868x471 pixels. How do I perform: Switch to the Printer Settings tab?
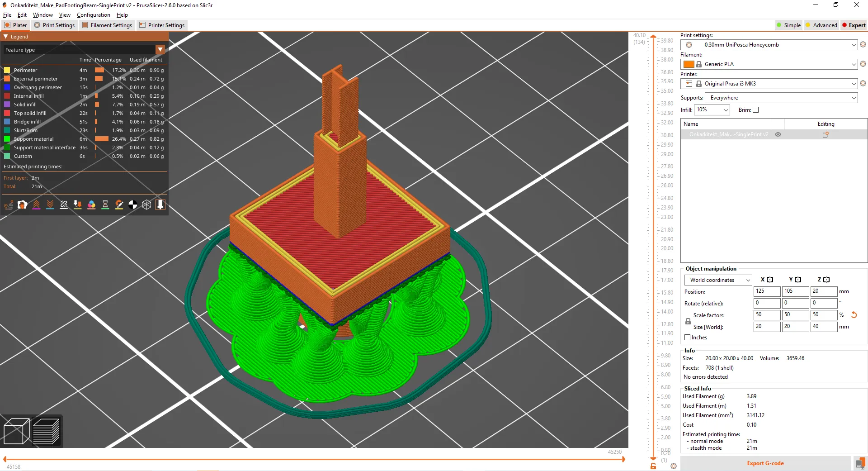click(x=162, y=25)
